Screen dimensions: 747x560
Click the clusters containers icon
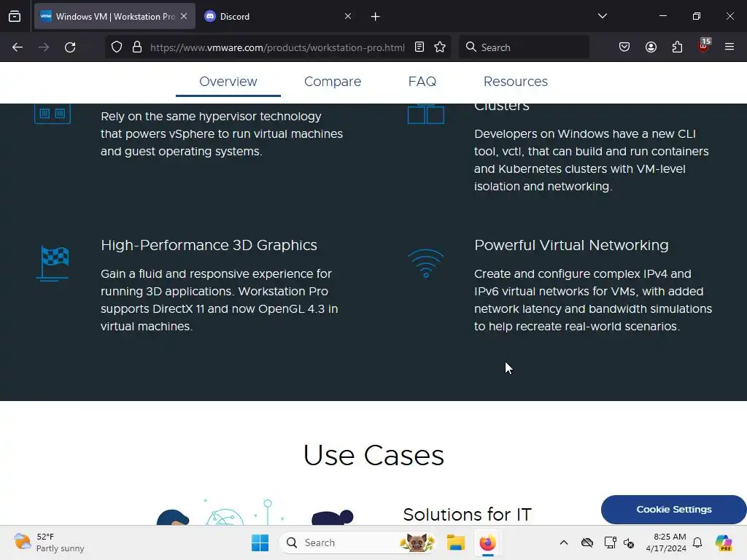tap(426, 114)
